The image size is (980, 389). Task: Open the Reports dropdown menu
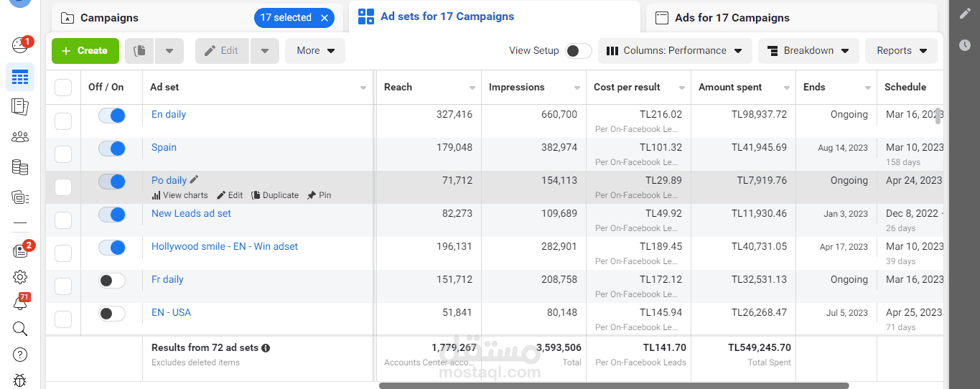point(901,51)
